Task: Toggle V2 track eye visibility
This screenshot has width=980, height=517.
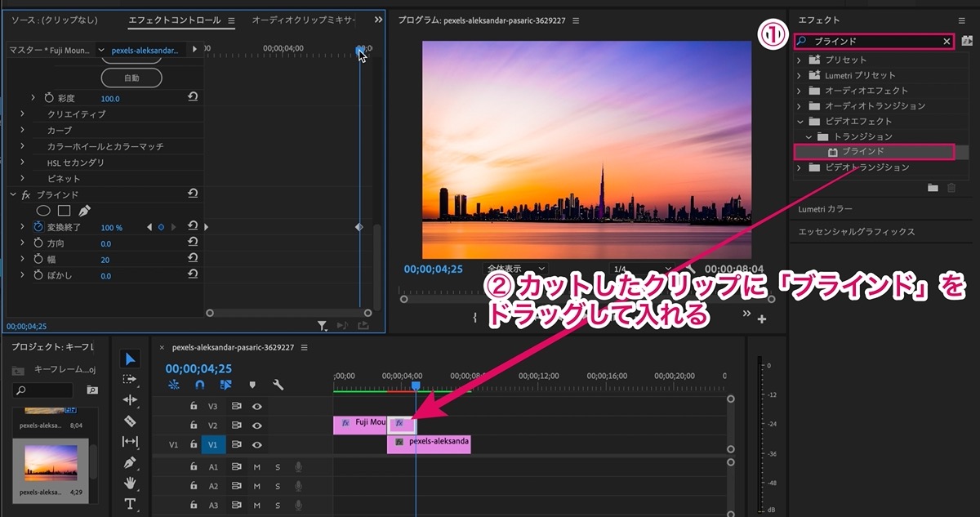Action: pyautogui.click(x=256, y=426)
